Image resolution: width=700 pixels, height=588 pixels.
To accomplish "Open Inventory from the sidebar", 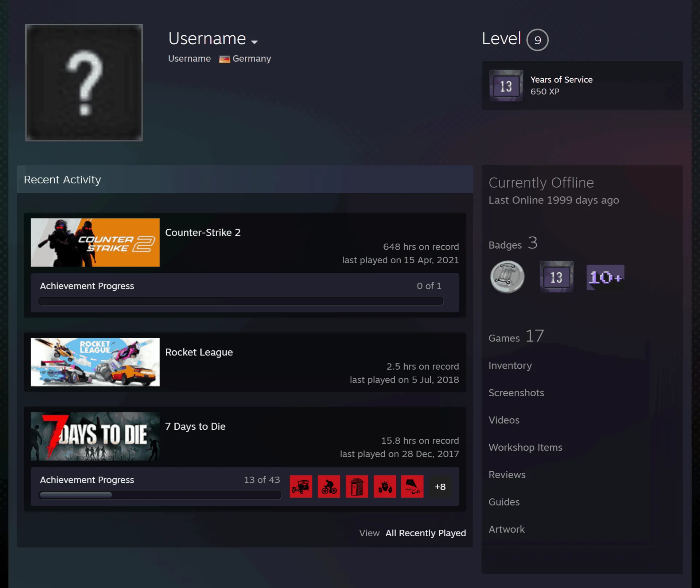I will 510,366.
